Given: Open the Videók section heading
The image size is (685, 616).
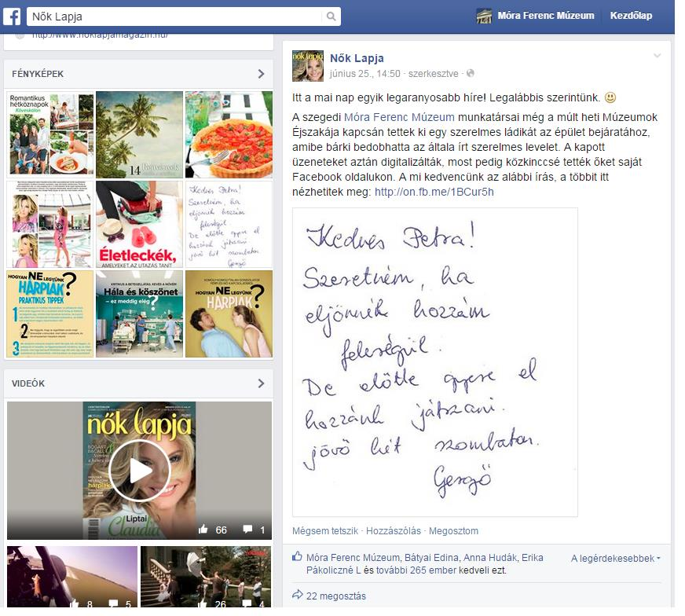Looking at the screenshot, I should 28,383.
